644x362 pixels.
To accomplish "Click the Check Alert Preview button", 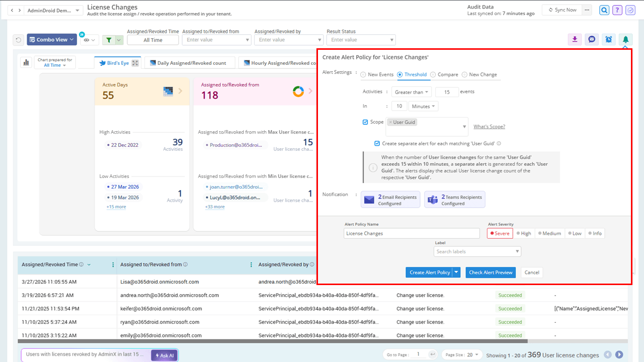I will (x=491, y=273).
